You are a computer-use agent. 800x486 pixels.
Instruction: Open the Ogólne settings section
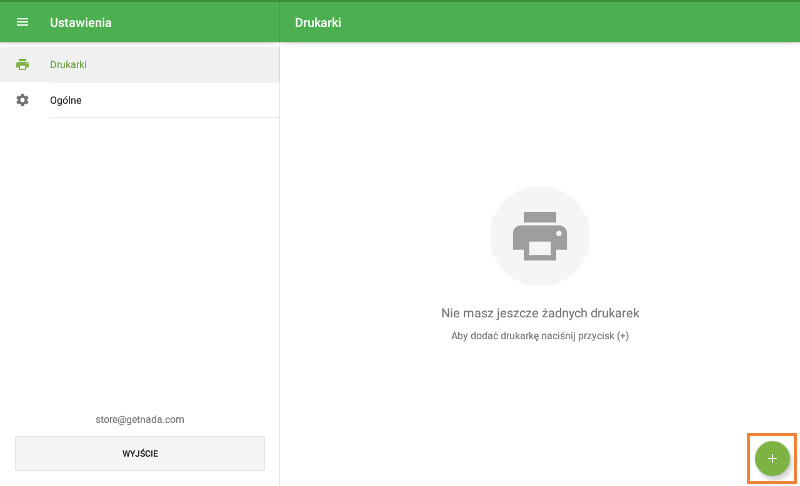pyautogui.click(x=66, y=100)
